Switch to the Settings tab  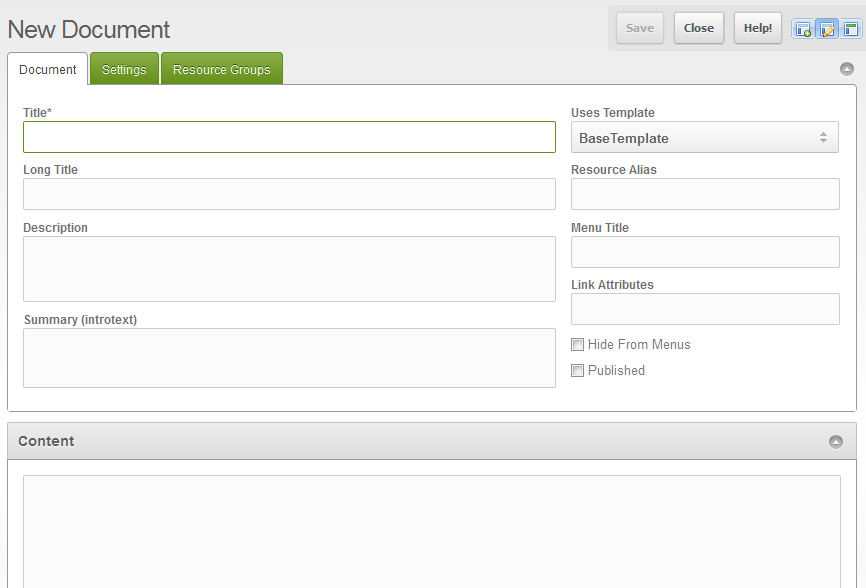(x=124, y=70)
